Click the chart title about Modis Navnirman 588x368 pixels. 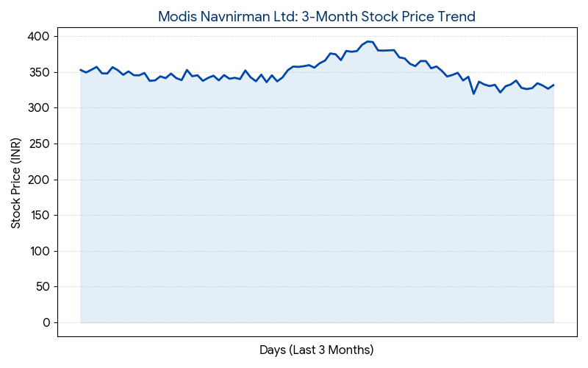[316, 16]
